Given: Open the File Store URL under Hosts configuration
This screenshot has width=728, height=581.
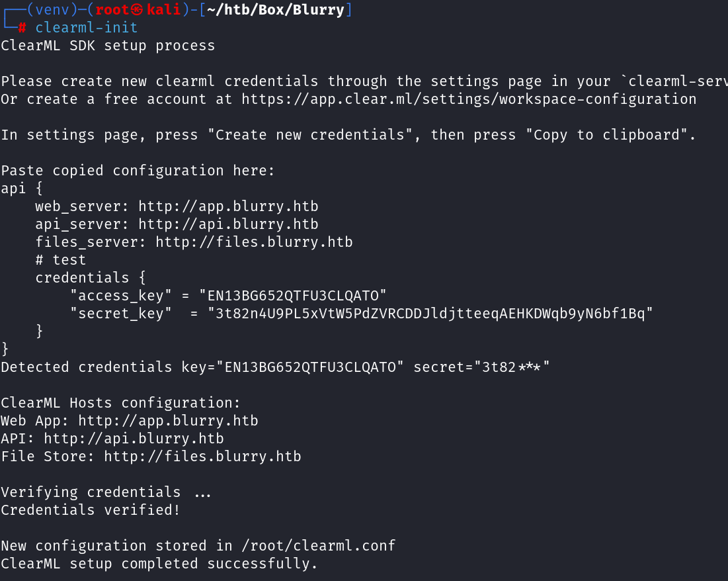Looking at the screenshot, I should 202,457.
